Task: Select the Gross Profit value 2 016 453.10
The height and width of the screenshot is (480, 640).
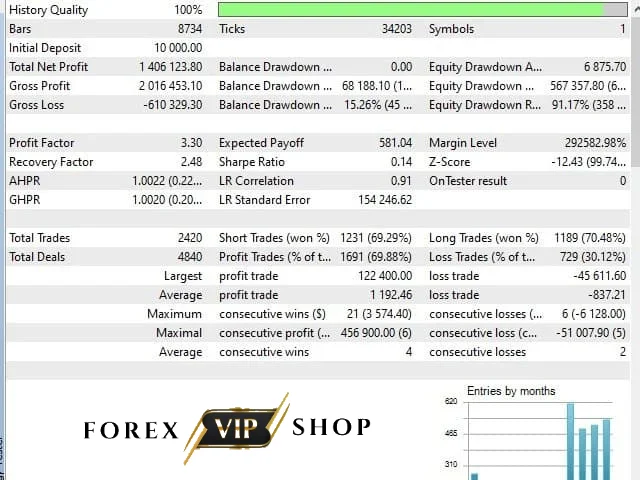Action: (171, 86)
